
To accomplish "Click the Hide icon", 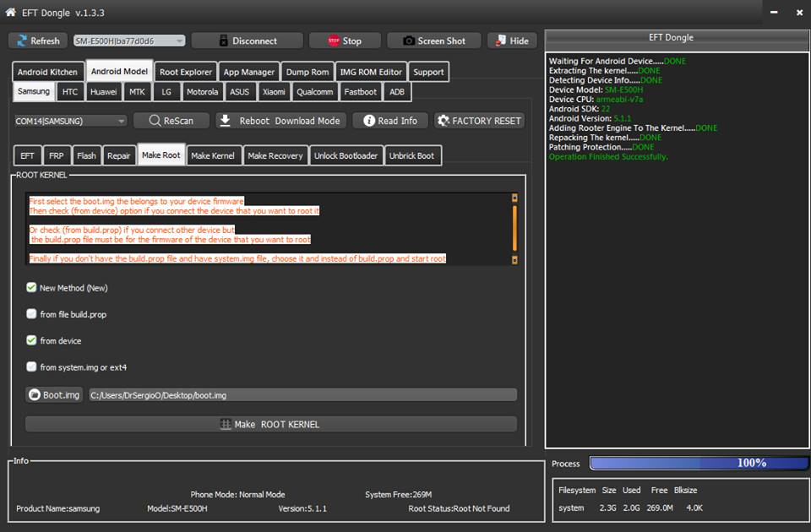I will (501, 41).
